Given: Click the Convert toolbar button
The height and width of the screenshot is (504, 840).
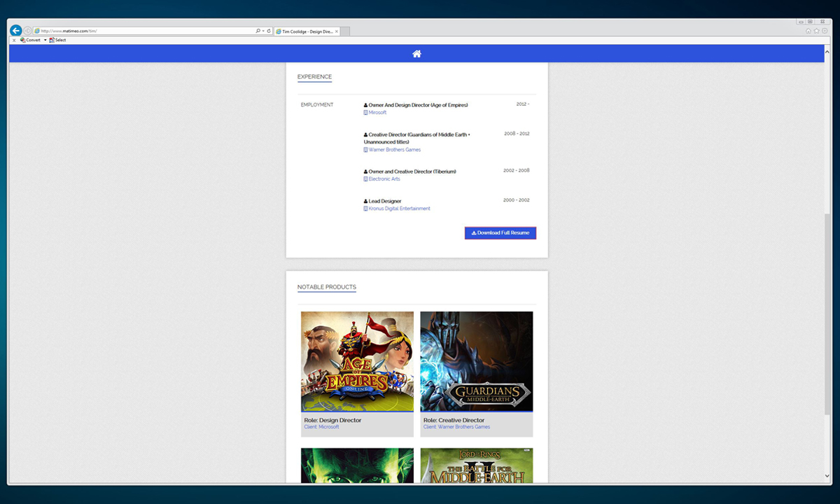Looking at the screenshot, I should 31,40.
